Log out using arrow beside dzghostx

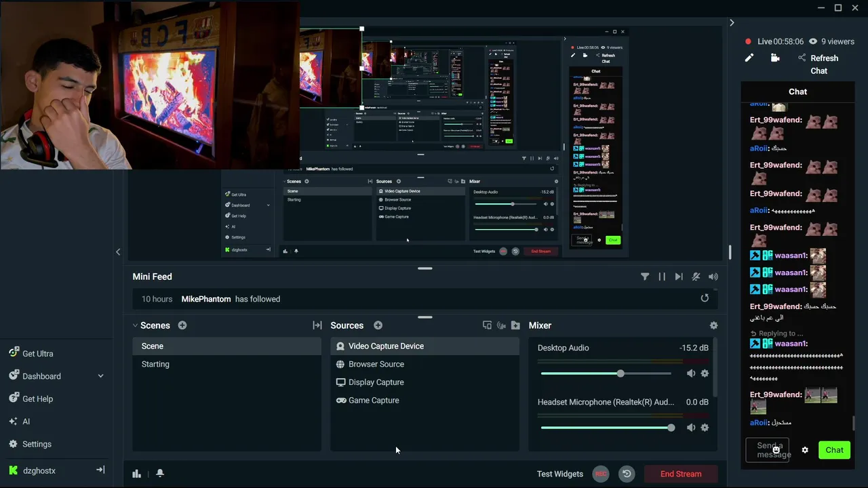click(100, 470)
